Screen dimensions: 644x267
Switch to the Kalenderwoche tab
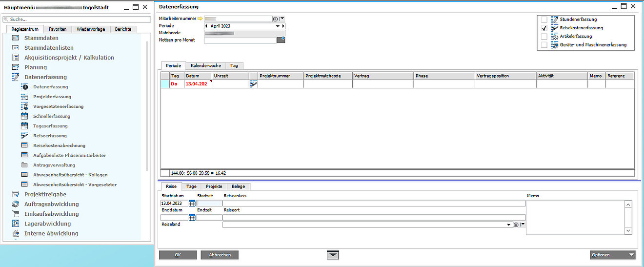point(205,65)
